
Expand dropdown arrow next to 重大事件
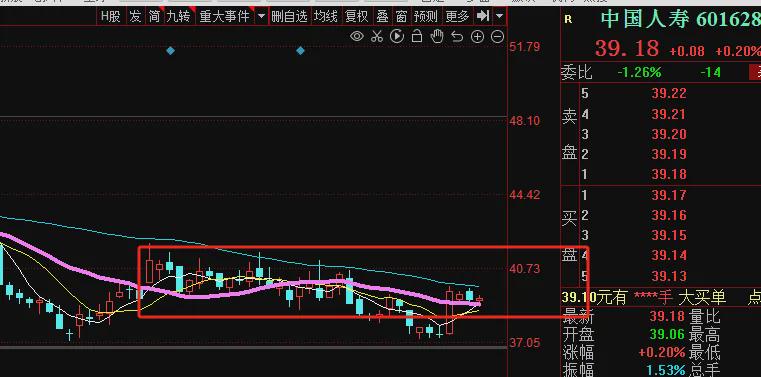(261, 16)
